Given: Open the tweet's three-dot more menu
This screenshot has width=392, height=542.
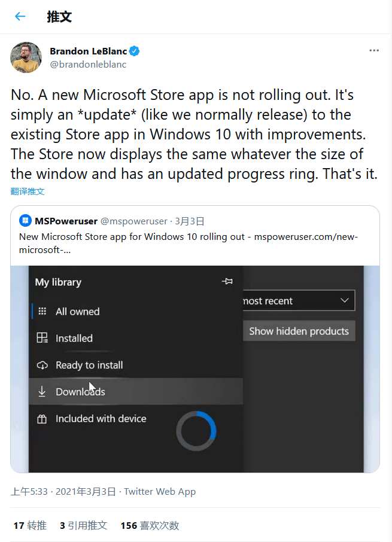Looking at the screenshot, I should [374, 51].
